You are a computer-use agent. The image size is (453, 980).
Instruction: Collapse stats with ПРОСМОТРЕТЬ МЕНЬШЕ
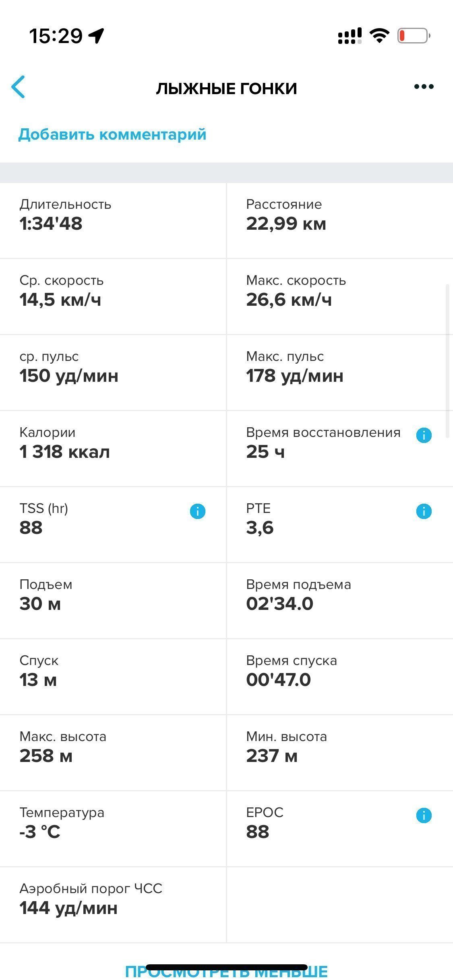pyautogui.click(x=226, y=972)
